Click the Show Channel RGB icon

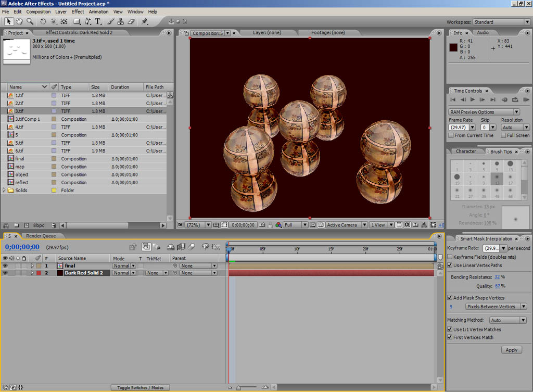pos(278,225)
